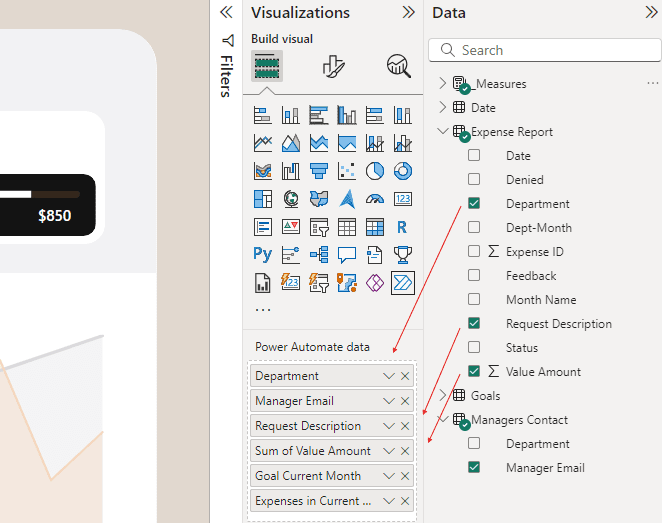Select the pie chart visual

(x=375, y=171)
